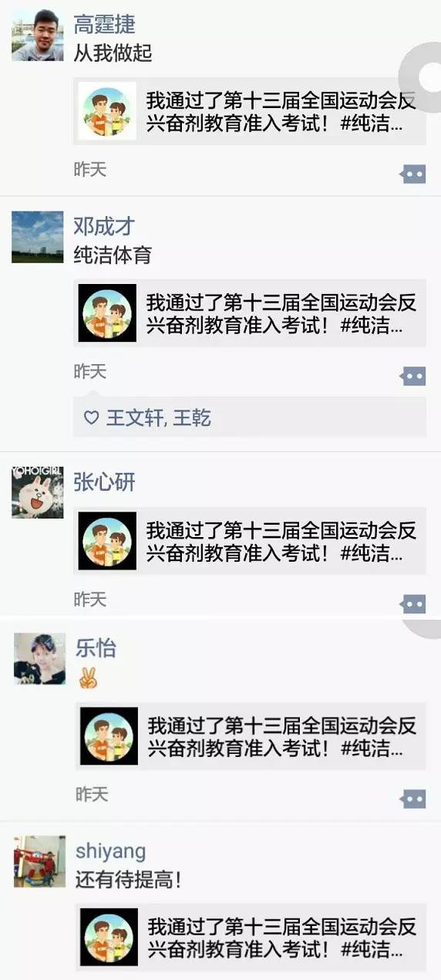Open shared link card in 张心研's post

tap(250, 540)
